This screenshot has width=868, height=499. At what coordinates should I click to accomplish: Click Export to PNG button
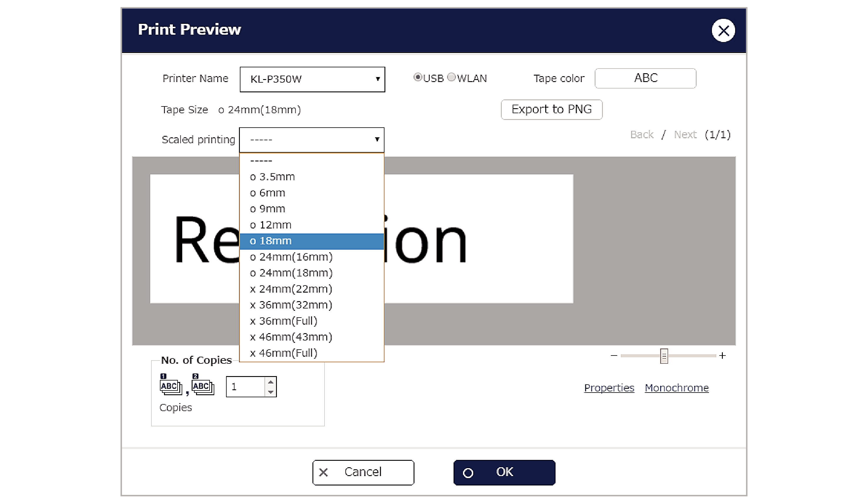click(x=551, y=110)
